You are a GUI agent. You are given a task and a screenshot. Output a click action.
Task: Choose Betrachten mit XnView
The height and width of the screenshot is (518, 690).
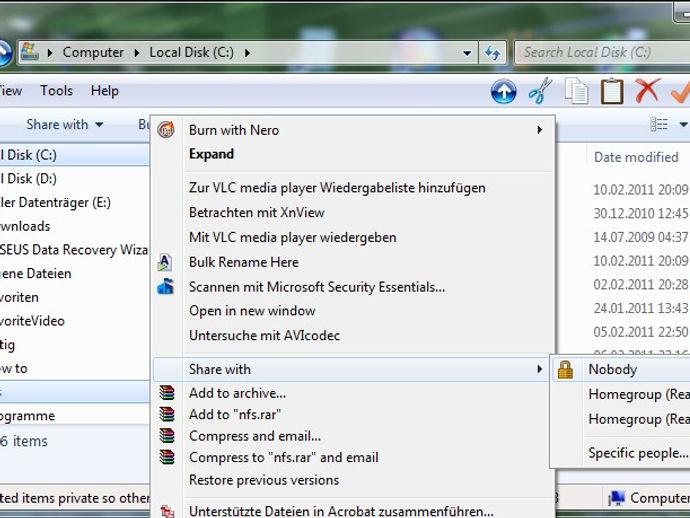coord(354,213)
